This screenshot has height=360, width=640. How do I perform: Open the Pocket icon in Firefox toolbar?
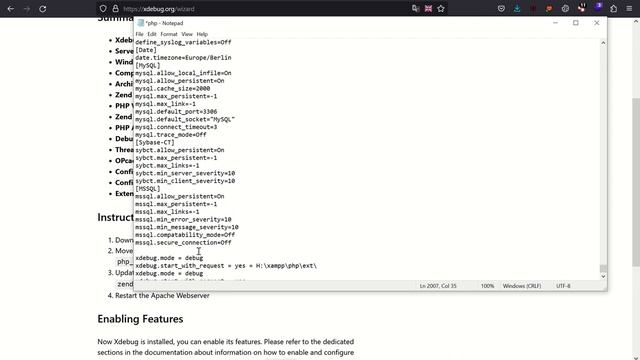[x=501, y=9]
